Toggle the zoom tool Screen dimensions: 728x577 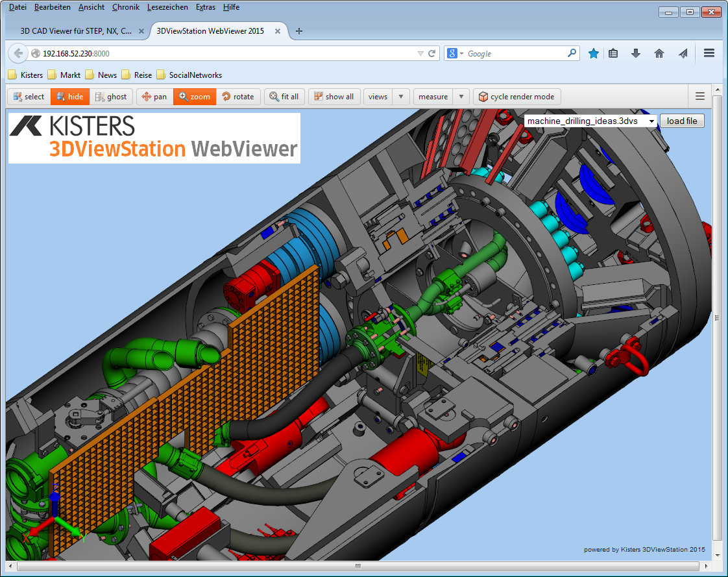pyautogui.click(x=195, y=97)
